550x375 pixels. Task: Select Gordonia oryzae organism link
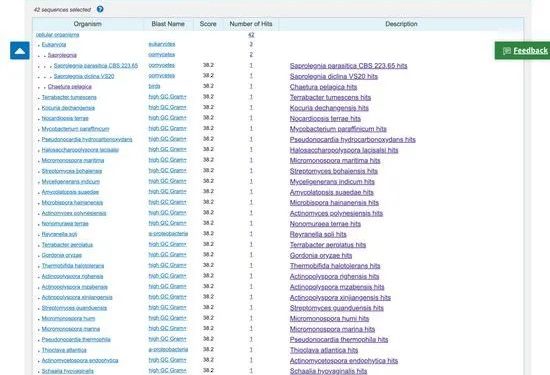click(61, 255)
